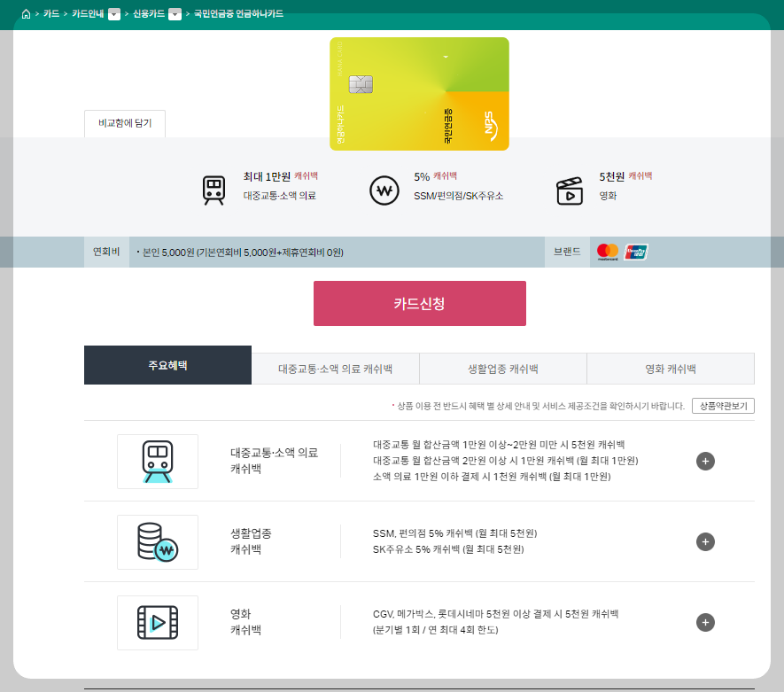Viewport: 784px width, 692px height.
Task: Click the 카드신청 apply button
Action: tap(420, 304)
